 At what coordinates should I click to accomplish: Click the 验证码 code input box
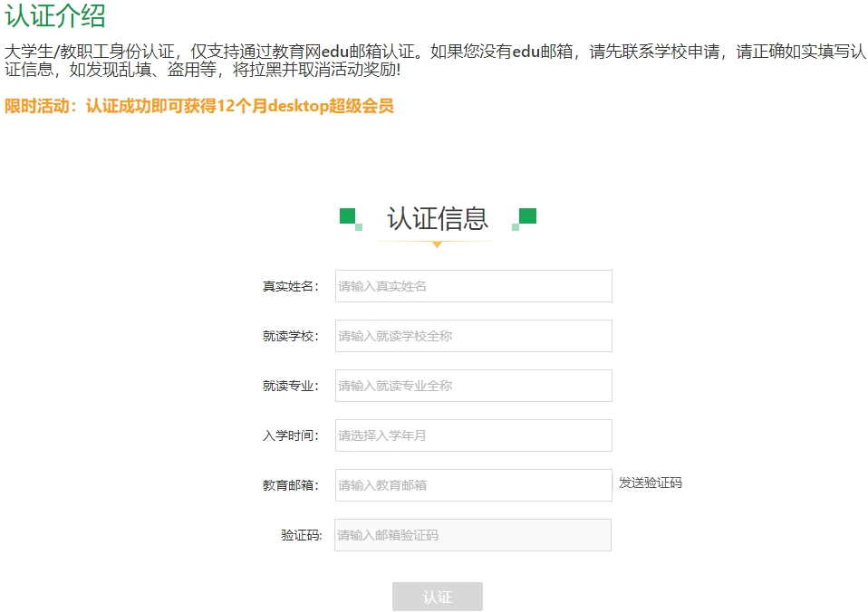(473, 535)
